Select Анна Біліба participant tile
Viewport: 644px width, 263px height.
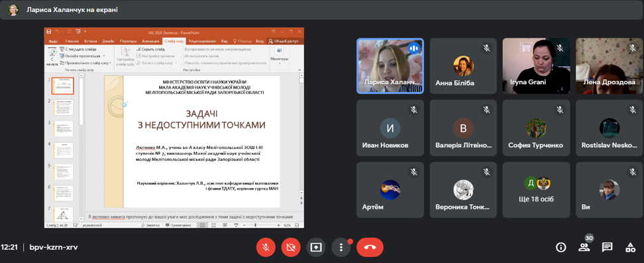pyautogui.click(x=463, y=66)
